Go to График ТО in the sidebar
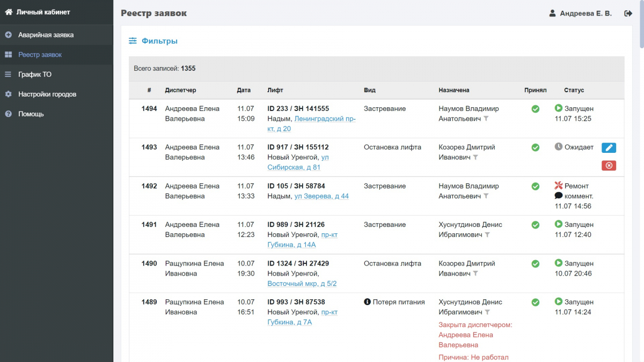 56,75
